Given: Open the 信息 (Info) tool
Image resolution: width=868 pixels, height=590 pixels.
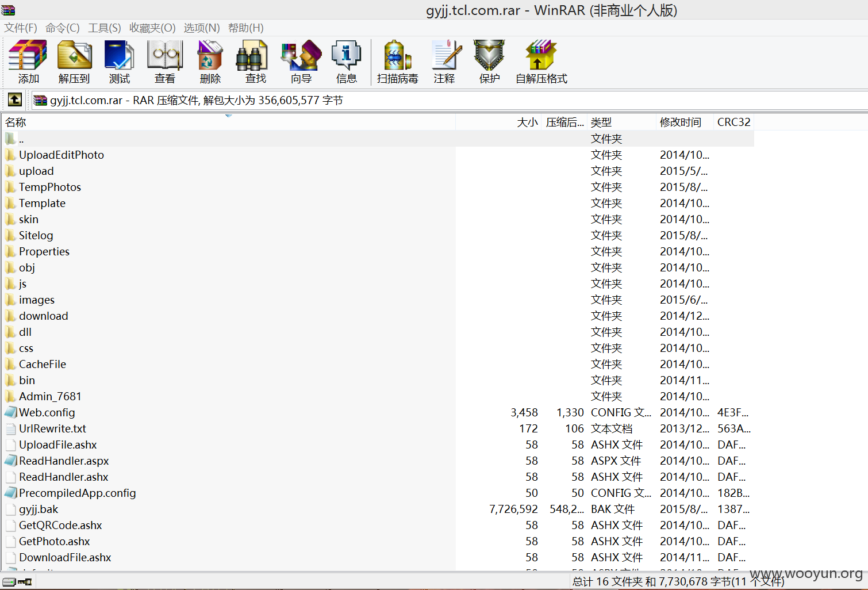Looking at the screenshot, I should [346, 61].
